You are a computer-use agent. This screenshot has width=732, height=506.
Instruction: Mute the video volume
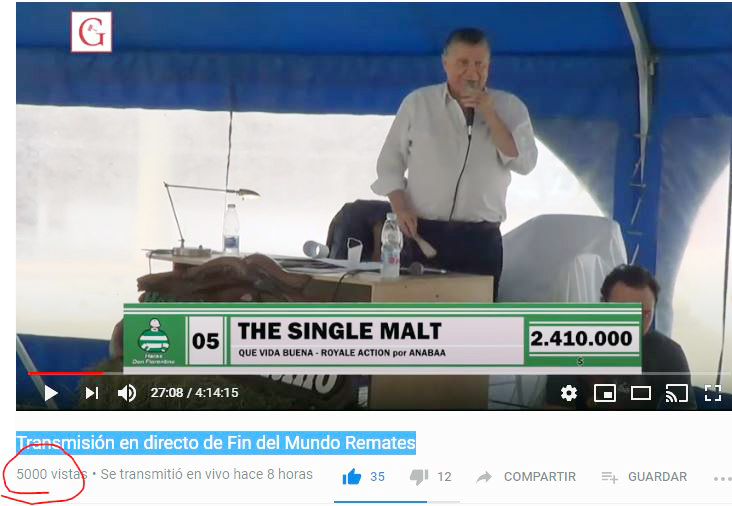(x=127, y=393)
